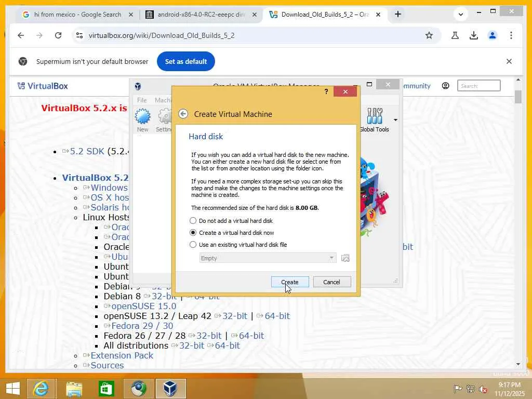Click the account icon on VirtualBox site

(445, 86)
